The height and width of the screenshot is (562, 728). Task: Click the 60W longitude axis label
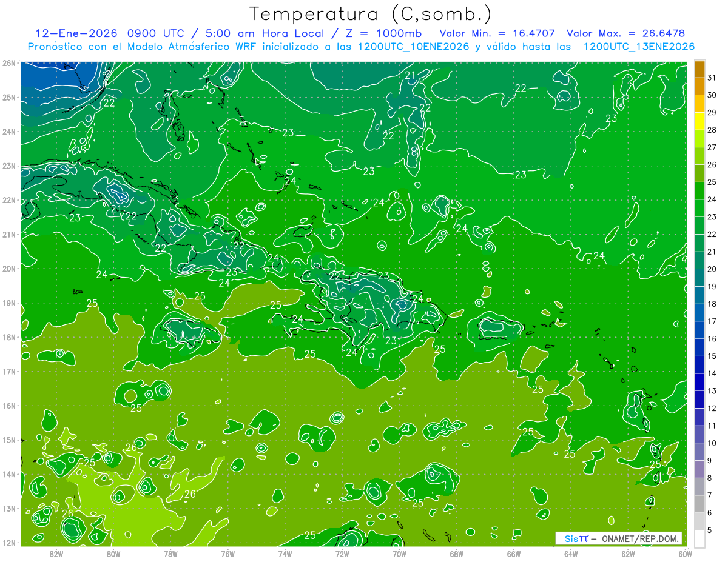(x=685, y=554)
